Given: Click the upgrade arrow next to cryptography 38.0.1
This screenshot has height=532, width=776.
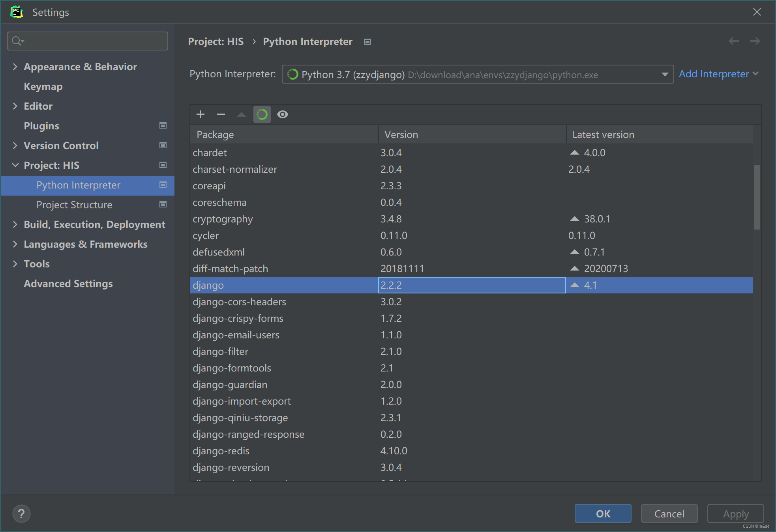Looking at the screenshot, I should click(575, 219).
